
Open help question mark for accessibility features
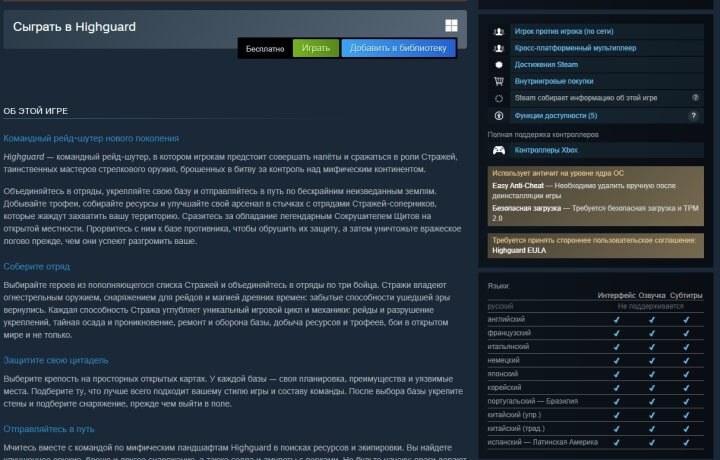click(x=693, y=116)
